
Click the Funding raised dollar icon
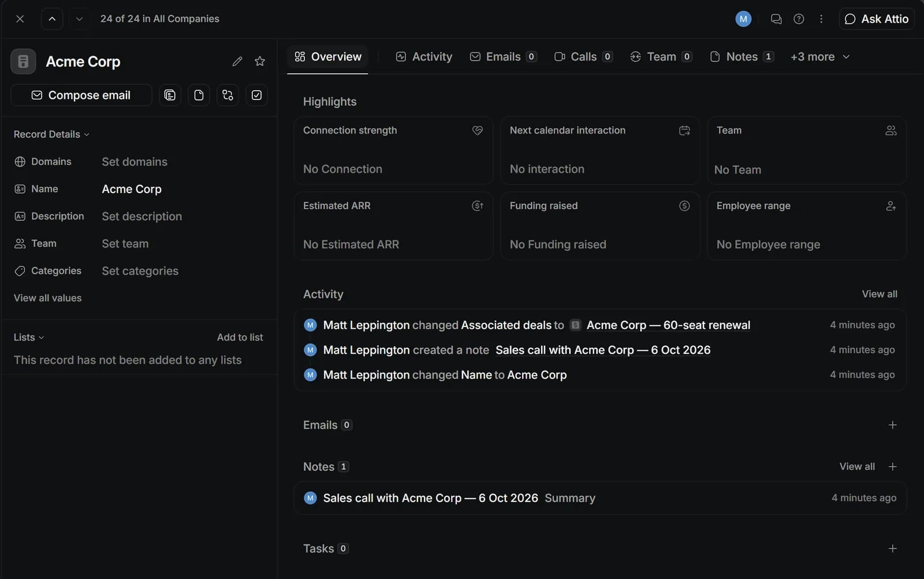point(684,206)
